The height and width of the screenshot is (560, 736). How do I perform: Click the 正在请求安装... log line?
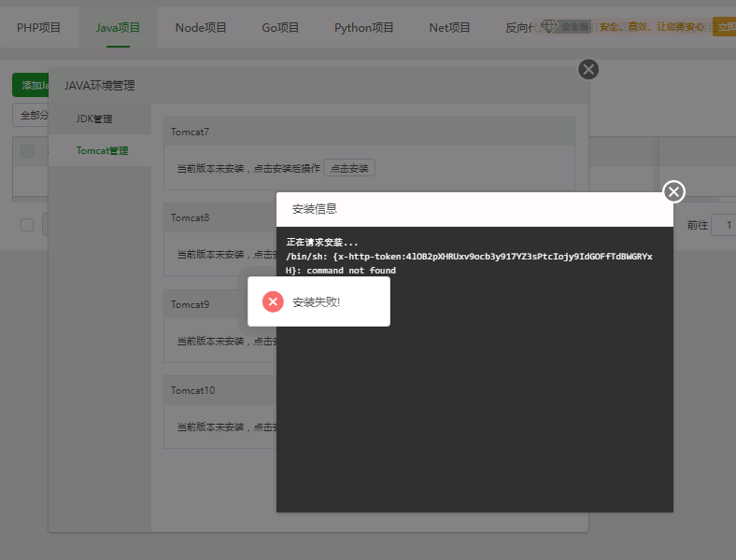point(322,243)
